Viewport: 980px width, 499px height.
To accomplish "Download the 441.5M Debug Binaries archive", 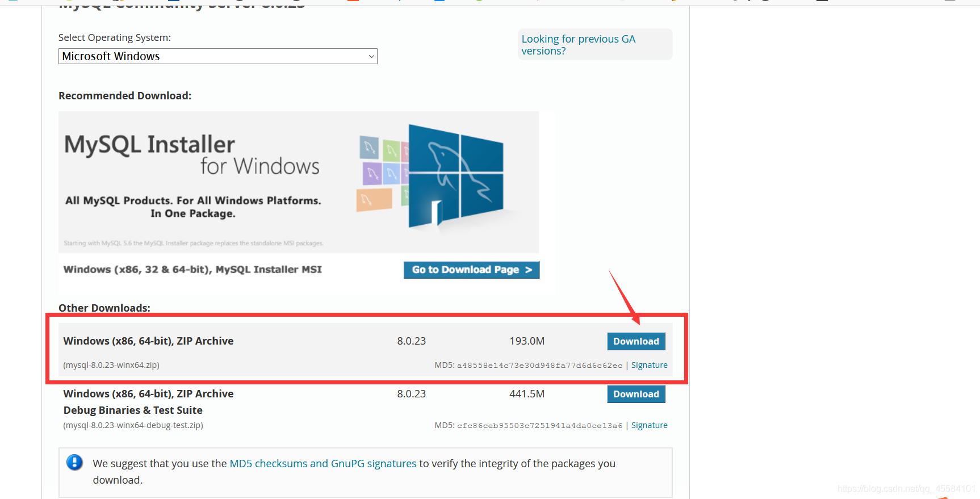I will click(636, 394).
